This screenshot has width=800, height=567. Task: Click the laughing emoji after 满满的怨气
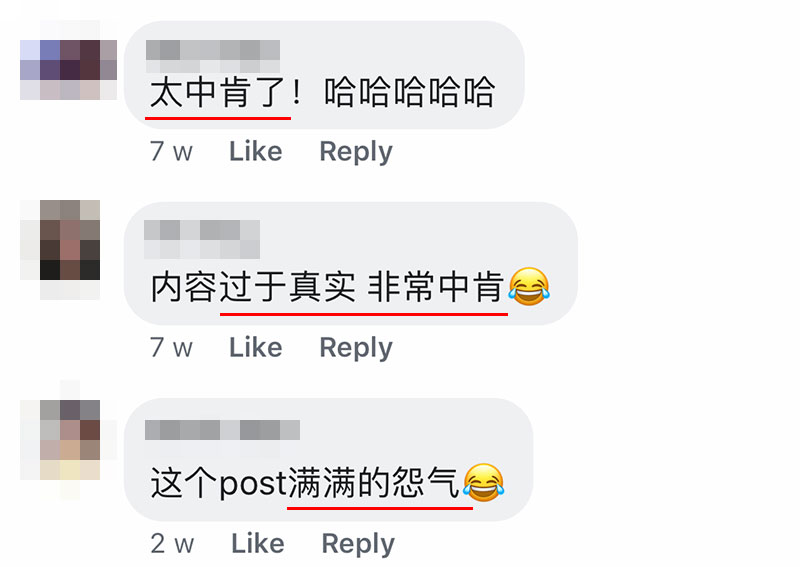coord(484,482)
